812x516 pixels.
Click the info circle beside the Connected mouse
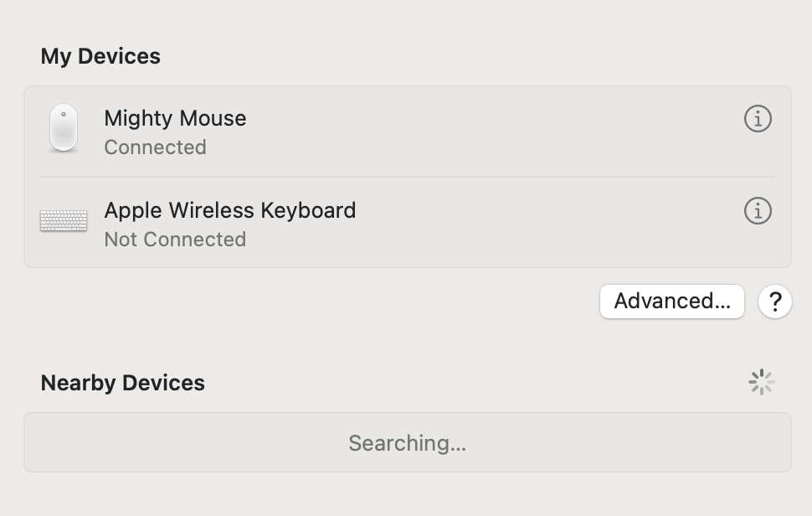coord(758,118)
